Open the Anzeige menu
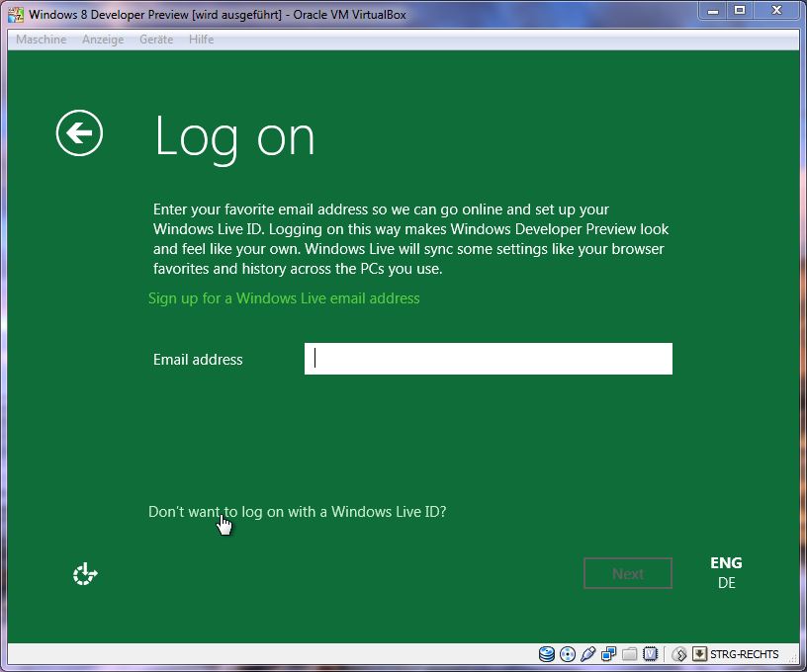Image resolution: width=807 pixels, height=672 pixels. [x=103, y=40]
